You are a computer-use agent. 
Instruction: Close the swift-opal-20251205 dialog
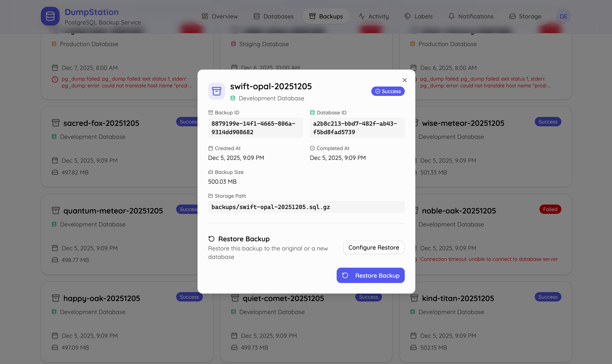[x=404, y=80]
